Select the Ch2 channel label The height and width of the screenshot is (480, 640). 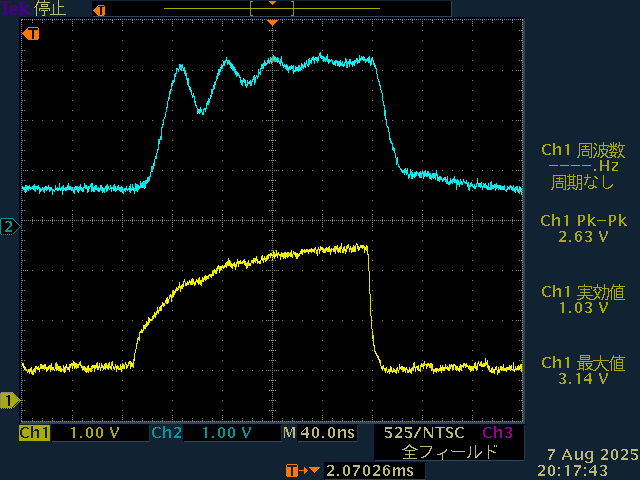click(x=167, y=433)
